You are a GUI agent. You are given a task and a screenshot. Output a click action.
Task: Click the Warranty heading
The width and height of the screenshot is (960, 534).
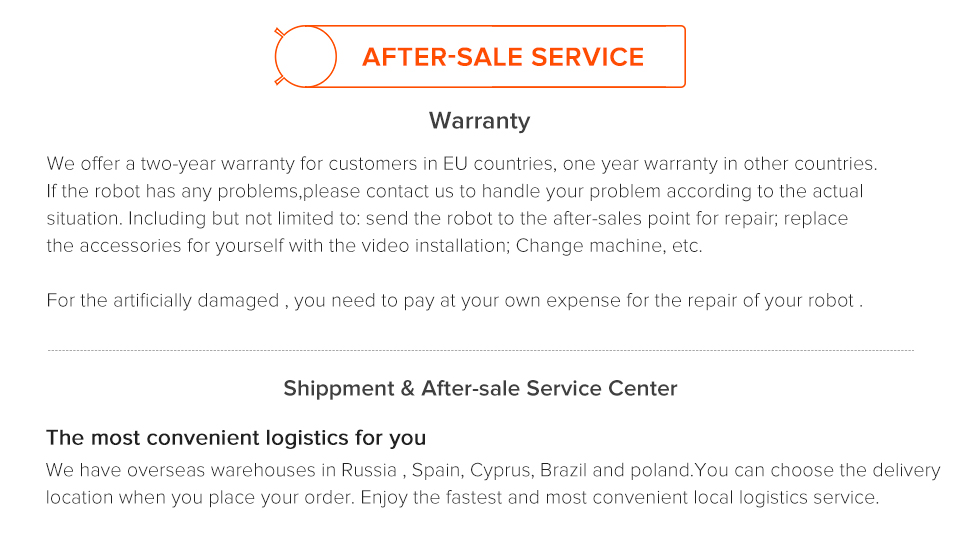[479, 121]
